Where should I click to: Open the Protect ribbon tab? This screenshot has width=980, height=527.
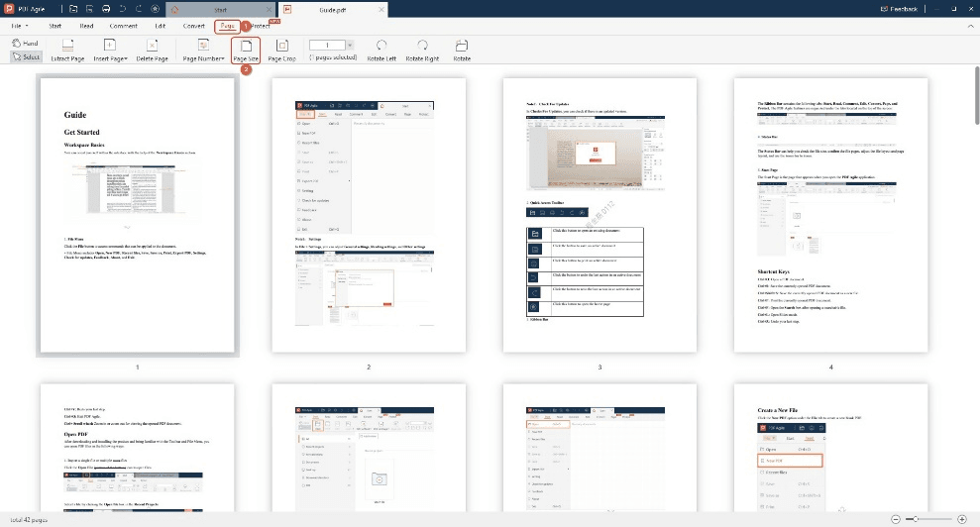pos(261,26)
